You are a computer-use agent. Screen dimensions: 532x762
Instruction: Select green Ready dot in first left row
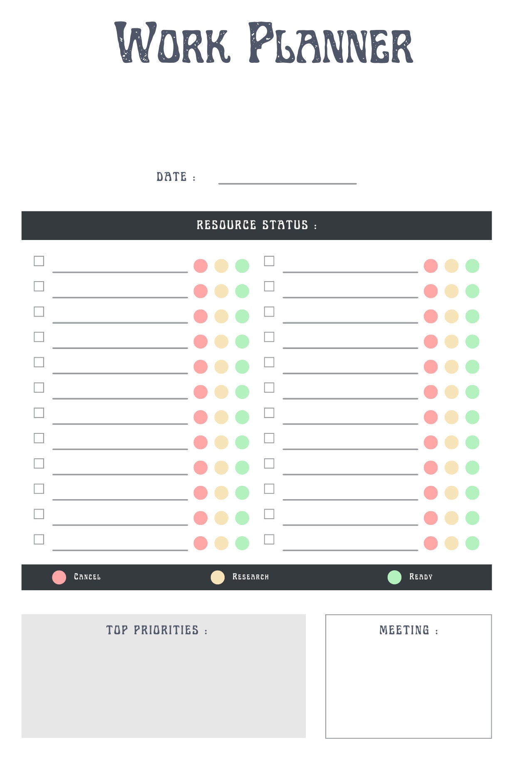tap(242, 266)
